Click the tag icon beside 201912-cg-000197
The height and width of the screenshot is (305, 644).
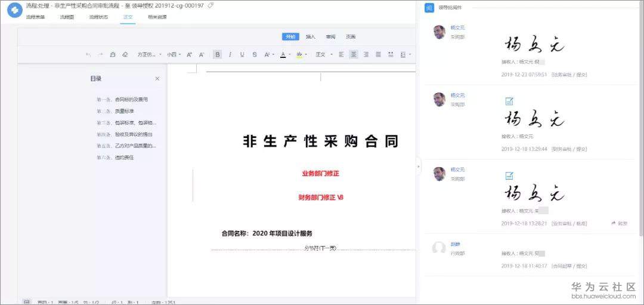210,5
